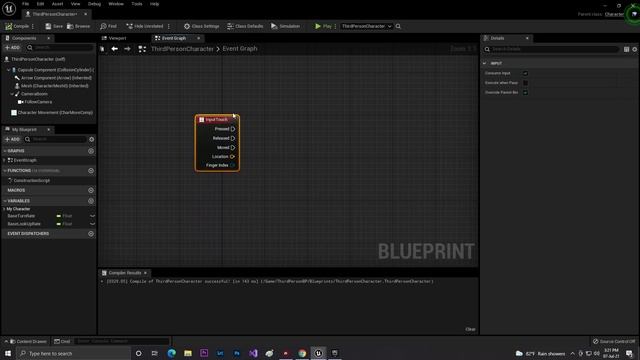Open the File menu
640x360 pixels.
pos(25,4)
